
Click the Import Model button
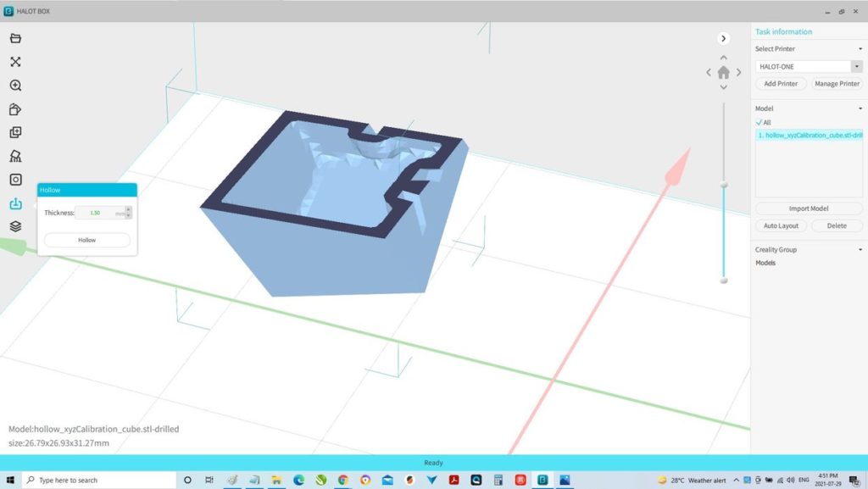coord(808,208)
